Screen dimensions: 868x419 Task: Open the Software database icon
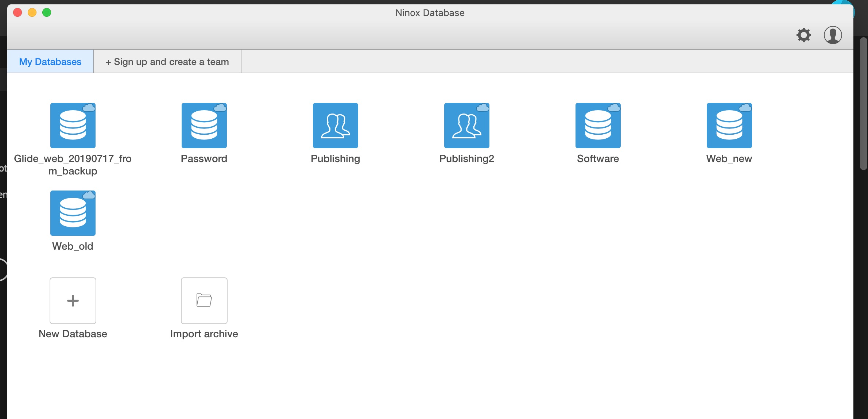pos(598,126)
